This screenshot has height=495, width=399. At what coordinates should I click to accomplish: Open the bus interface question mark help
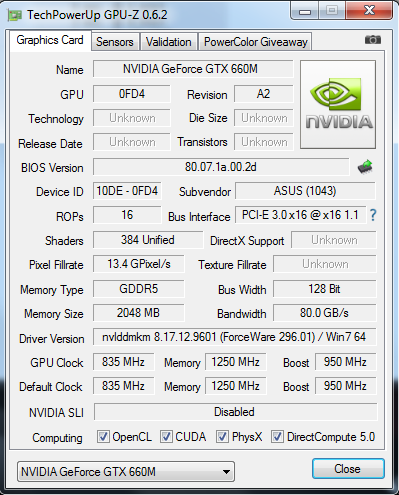tap(373, 215)
